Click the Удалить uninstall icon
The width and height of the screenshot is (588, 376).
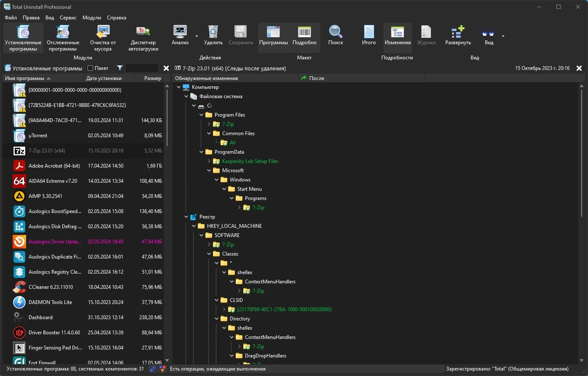tap(213, 35)
